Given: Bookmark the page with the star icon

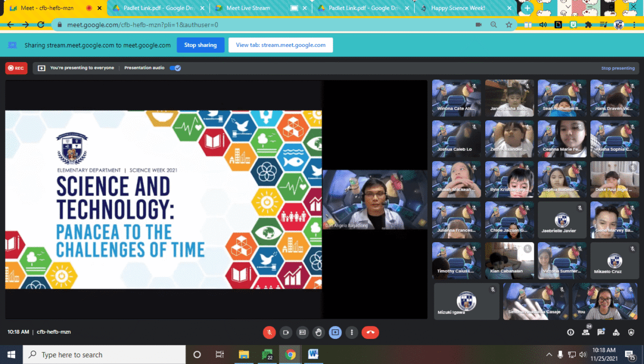Looking at the screenshot, I should tap(509, 25).
